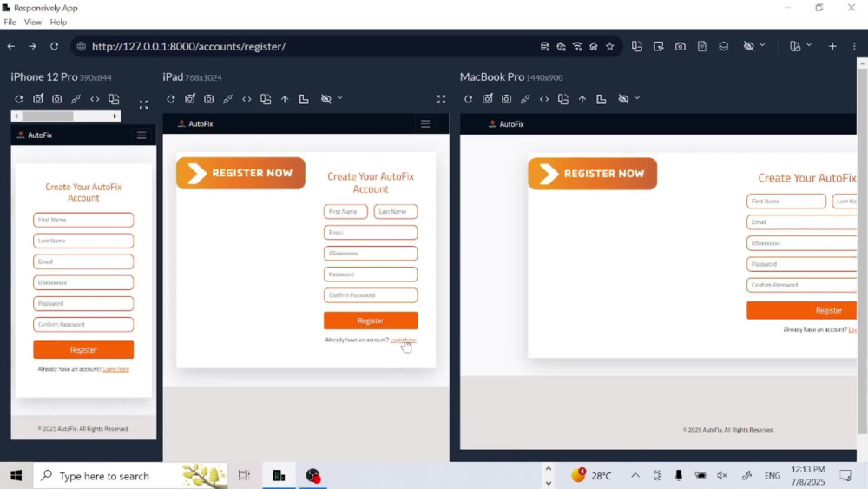The image size is (868, 489).
Task: Open devtools code icon for iPhone 12 Pro
Action: click(95, 99)
